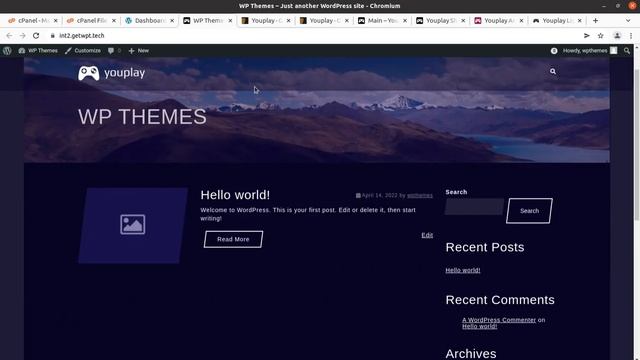The height and width of the screenshot is (360, 640).
Task: Close the Dashboard tab
Action: coord(172,20)
